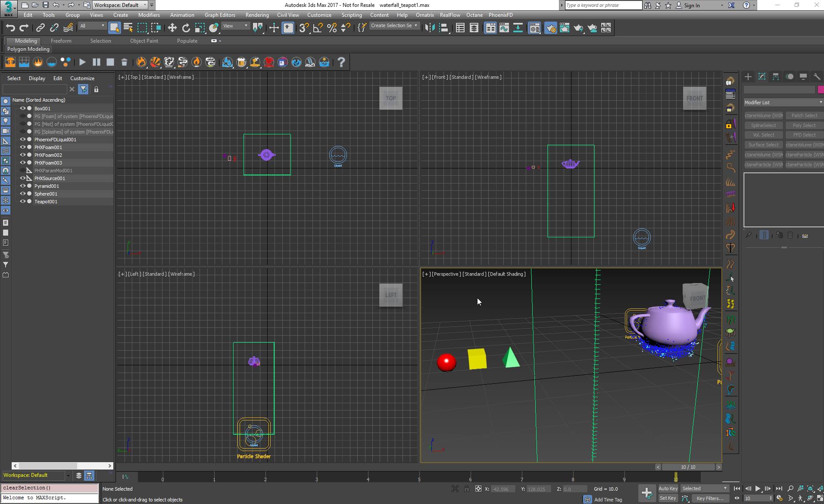Expand the ribbon options dropdown after Populate
This screenshot has width=824, height=504.
click(216, 41)
